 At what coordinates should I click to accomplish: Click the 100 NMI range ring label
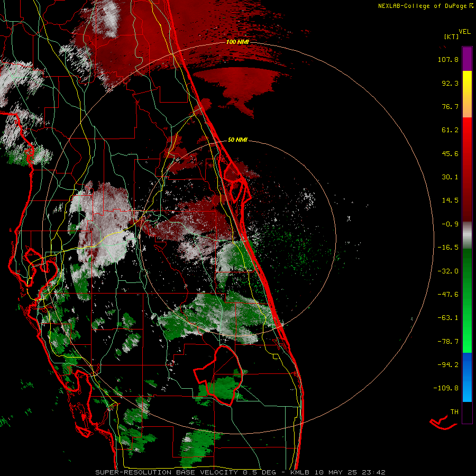click(x=237, y=42)
